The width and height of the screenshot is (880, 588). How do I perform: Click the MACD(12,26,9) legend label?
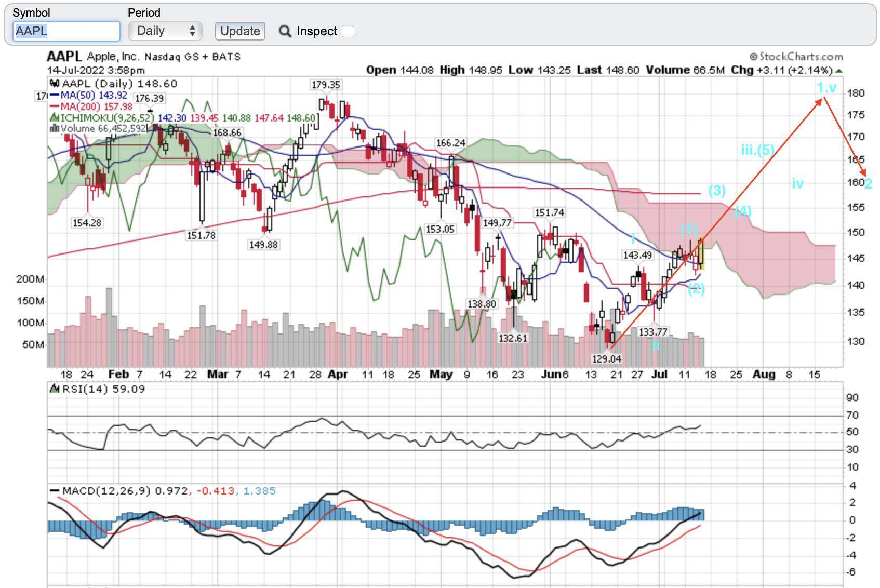pyautogui.click(x=106, y=491)
